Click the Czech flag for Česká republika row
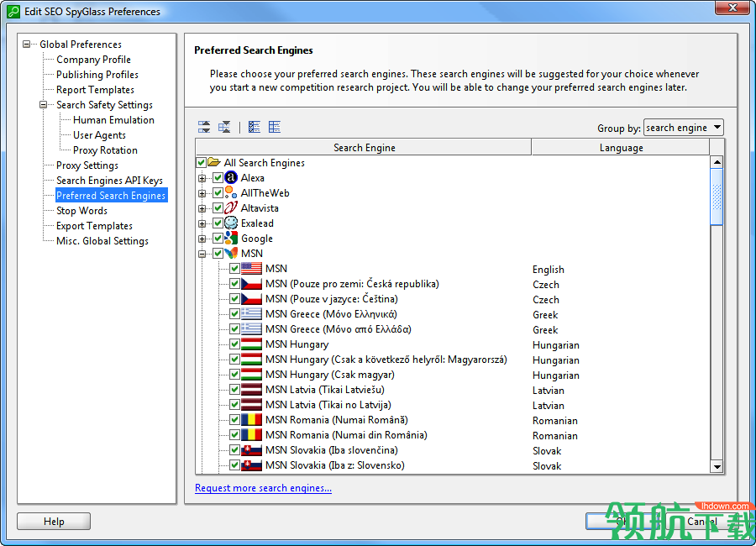This screenshot has width=756, height=546. (x=252, y=284)
